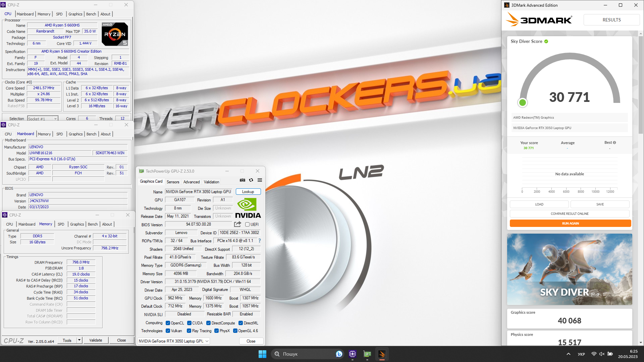The image size is (644, 362).
Task: Click the 3DMark title bar app icon
Action: click(507, 5)
